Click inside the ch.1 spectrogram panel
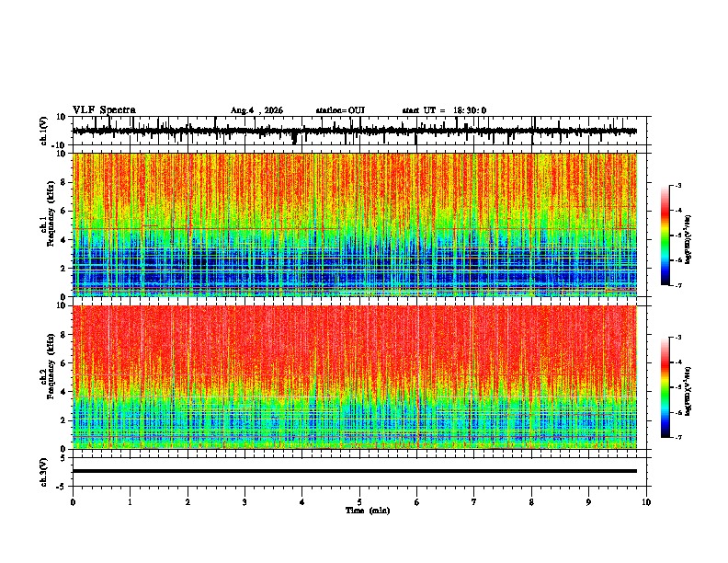 coord(355,224)
